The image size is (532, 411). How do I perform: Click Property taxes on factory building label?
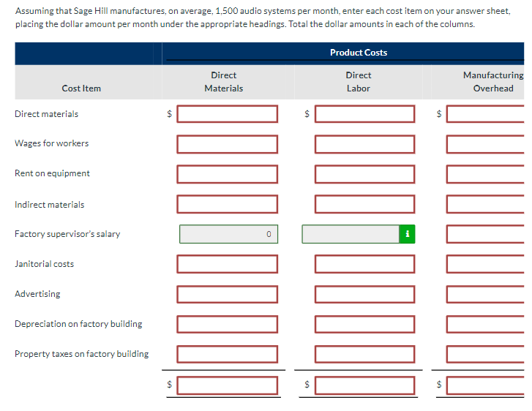coord(82,354)
